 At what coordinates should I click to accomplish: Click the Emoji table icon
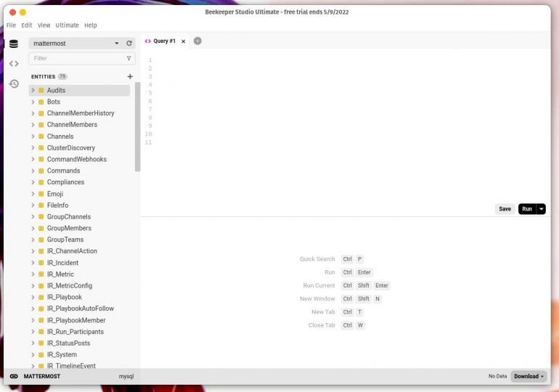(x=41, y=194)
